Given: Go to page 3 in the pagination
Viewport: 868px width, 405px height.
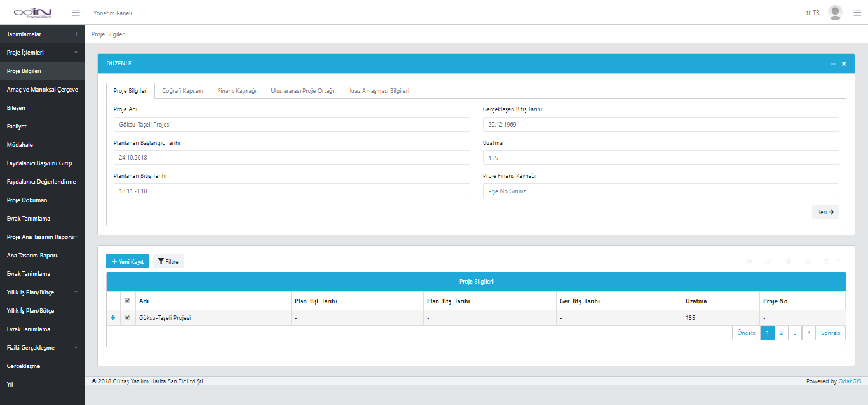Looking at the screenshot, I should (795, 333).
